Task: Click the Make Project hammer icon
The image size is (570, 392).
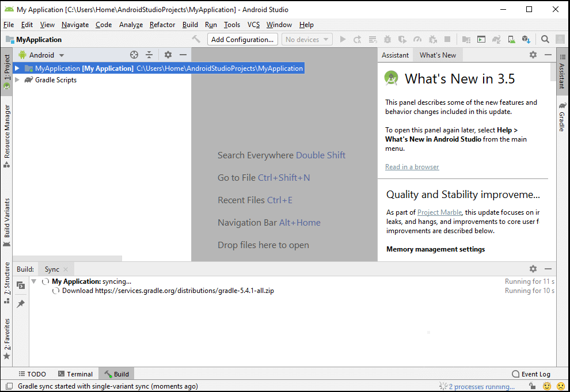Action: 196,39
